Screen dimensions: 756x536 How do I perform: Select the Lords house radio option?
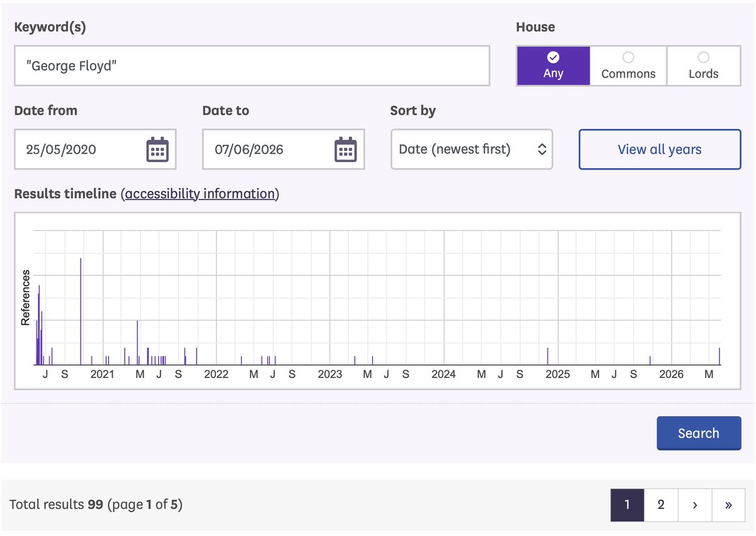point(703,66)
